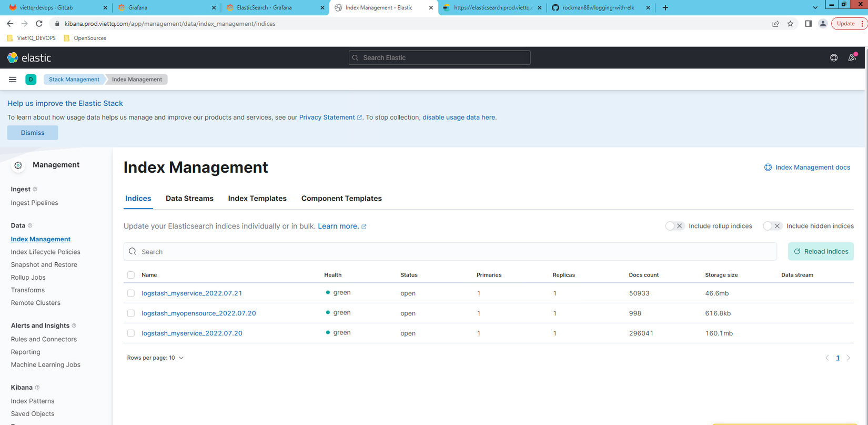Click the browser back arrow
The height and width of the screenshot is (425, 868).
point(10,24)
